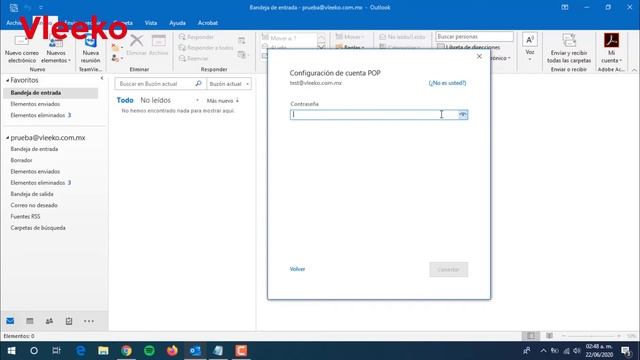Image resolution: width=640 pixels, height=360 pixels.
Task: Create a Nuevo correo electrónico
Action: [x=22, y=49]
